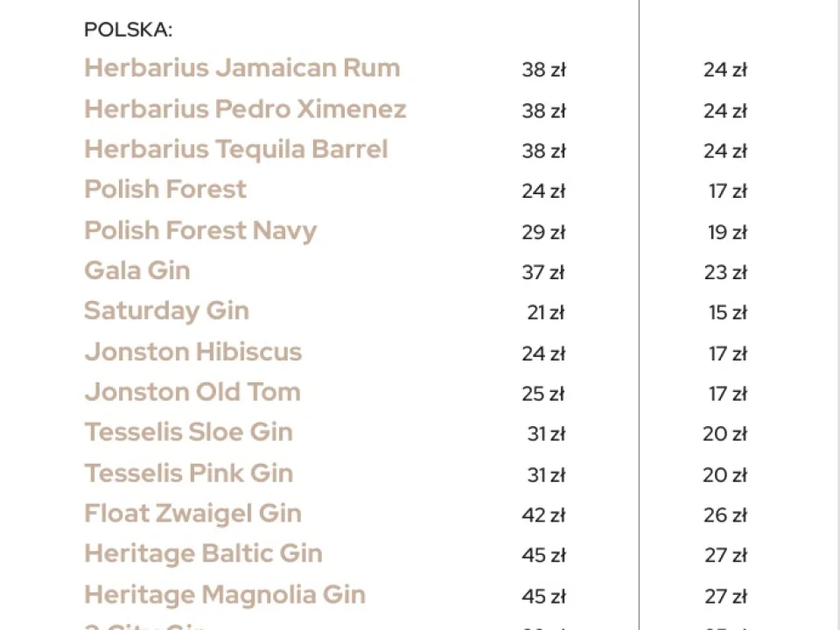Select the Jonston Old Tom entry
The width and height of the screenshot is (840, 630).
coord(192,392)
